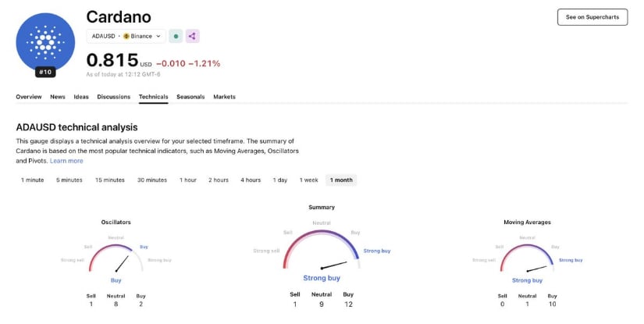Image resolution: width=644 pixels, height=324 pixels.
Task: Click the 0.815 price value
Action: 112,60
